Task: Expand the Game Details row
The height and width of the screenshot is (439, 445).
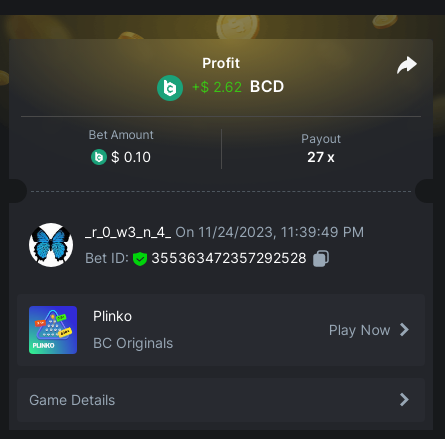Action: pos(221,400)
